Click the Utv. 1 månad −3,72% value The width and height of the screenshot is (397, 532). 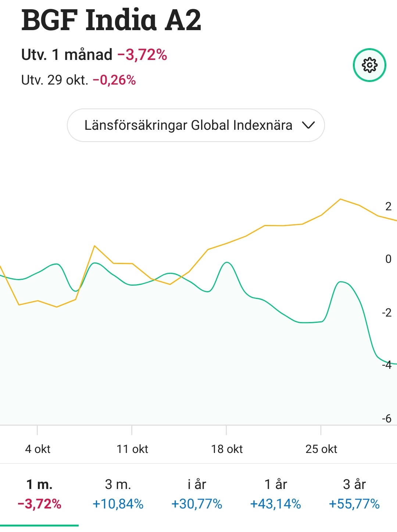pyautogui.click(x=142, y=55)
